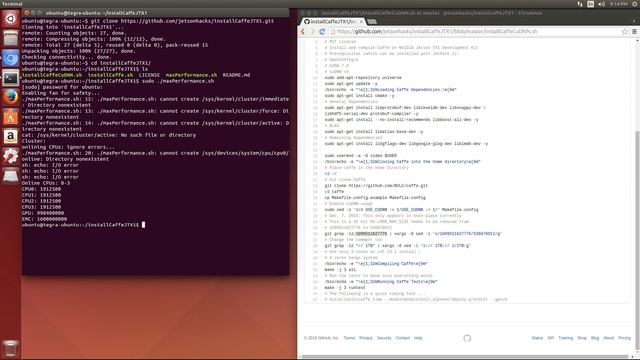Open the sound volume indicator

601,4
